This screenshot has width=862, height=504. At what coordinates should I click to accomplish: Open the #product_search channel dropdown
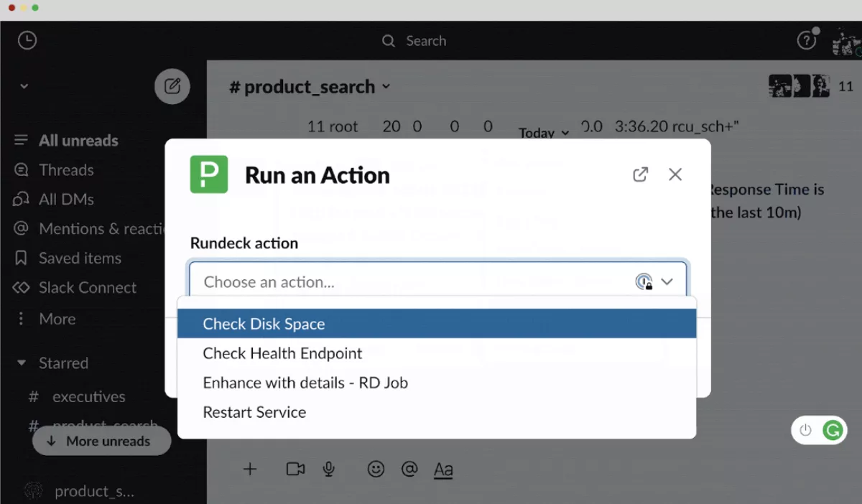pos(310,87)
